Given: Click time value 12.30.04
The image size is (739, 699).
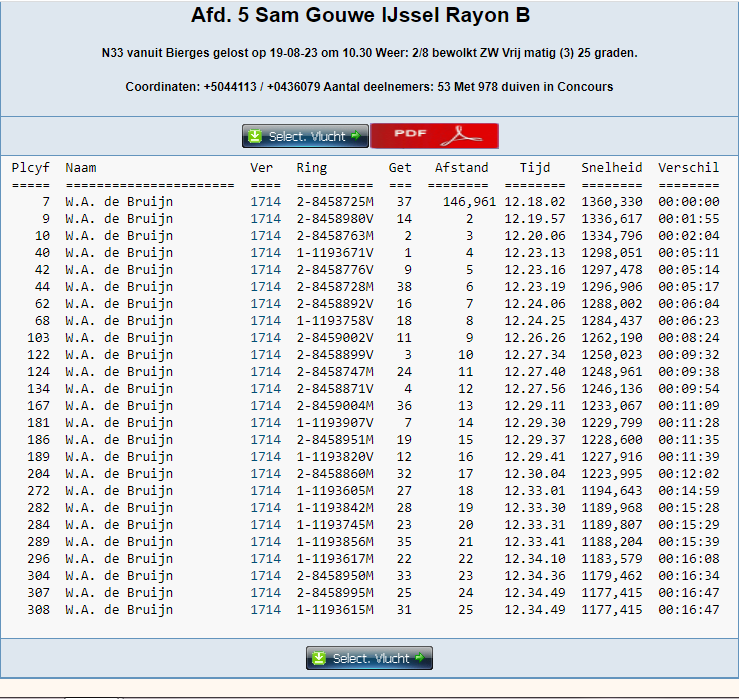Looking at the screenshot, I should click(x=535, y=473).
